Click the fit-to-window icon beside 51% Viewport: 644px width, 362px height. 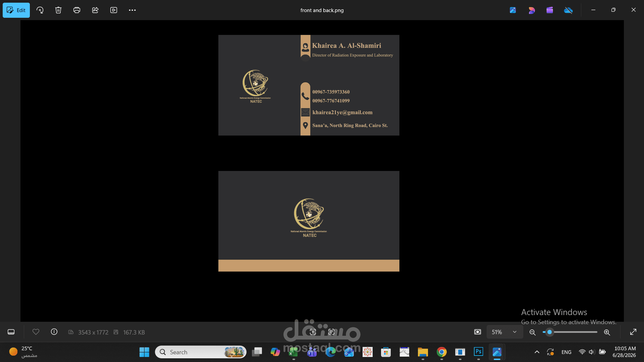click(x=478, y=332)
